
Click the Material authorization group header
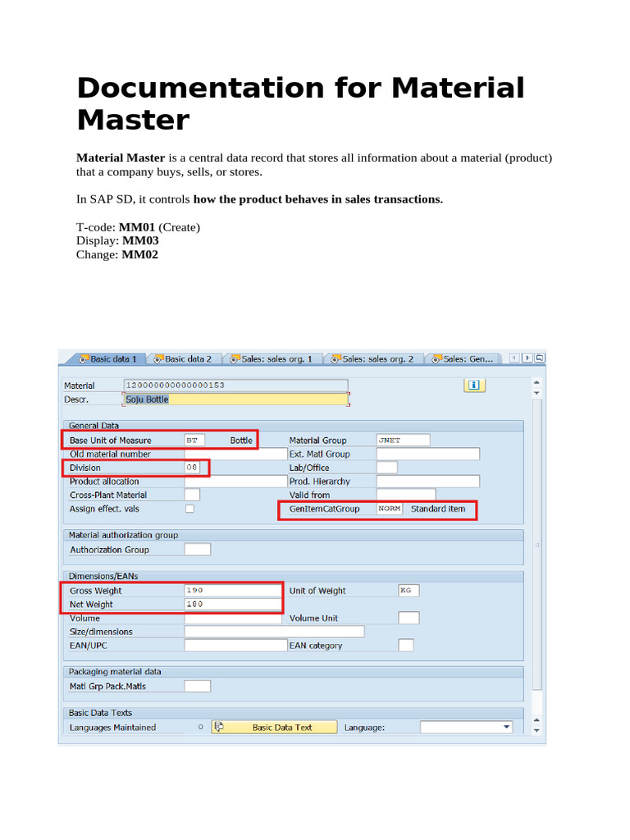pos(123,535)
